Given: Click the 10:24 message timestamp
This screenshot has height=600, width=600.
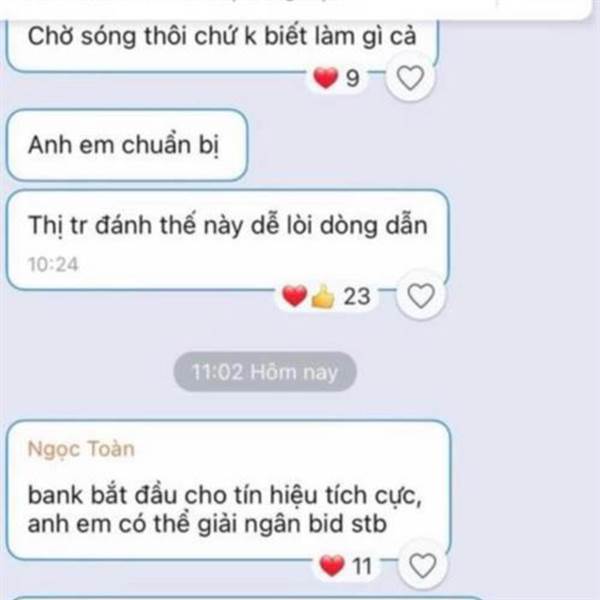Looking at the screenshot, I should coord(53,264).
